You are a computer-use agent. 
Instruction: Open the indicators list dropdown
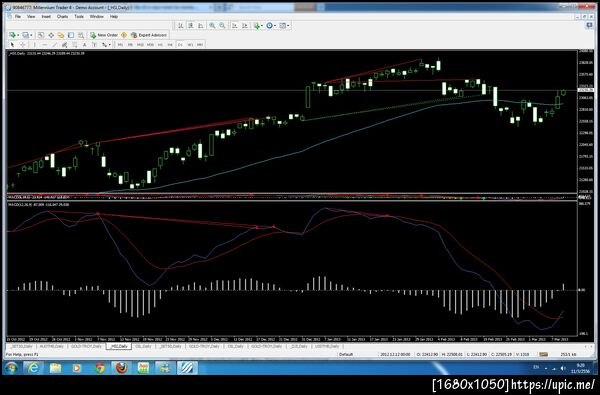pyautogui.click(x=259, y=26)
